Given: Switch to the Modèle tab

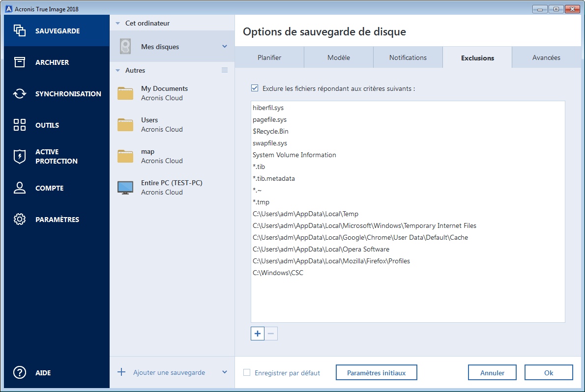Looking at the screenshot, I should pos(339,57).
